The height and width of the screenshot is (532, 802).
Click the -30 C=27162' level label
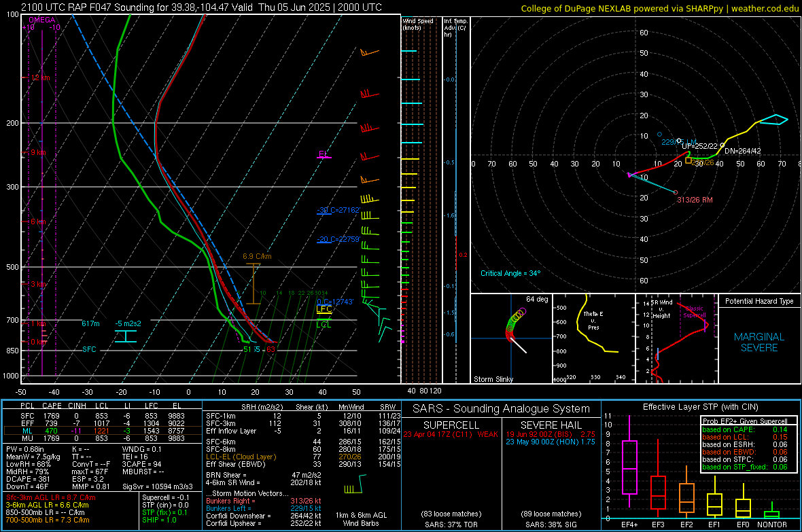(x=338, y=210)
